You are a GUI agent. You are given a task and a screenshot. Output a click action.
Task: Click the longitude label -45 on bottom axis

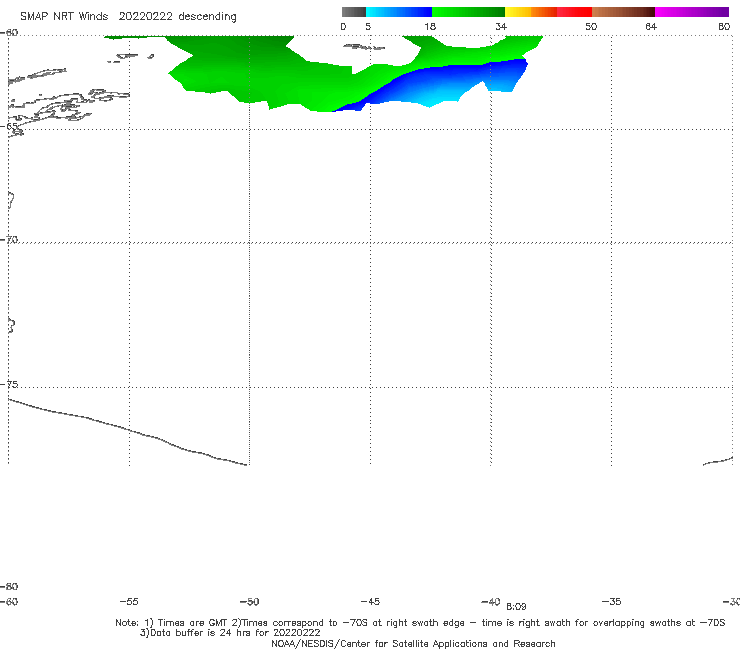point(370,601)
